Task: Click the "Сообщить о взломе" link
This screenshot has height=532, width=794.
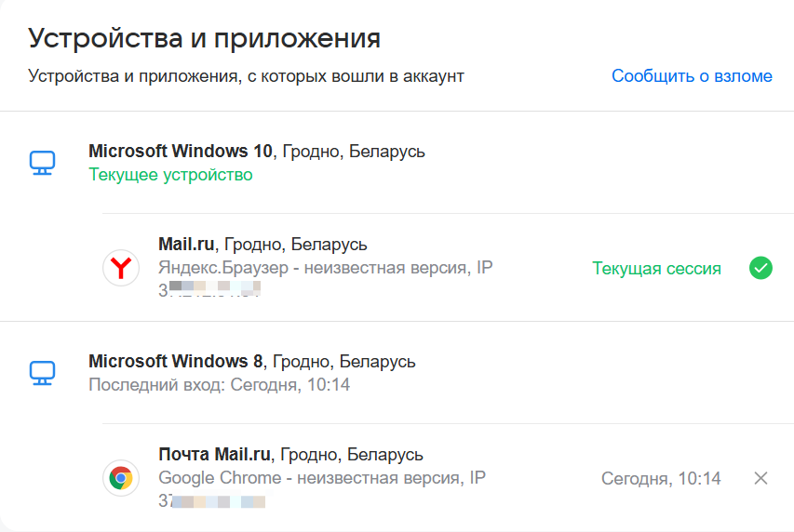Action: pos(692,76)
